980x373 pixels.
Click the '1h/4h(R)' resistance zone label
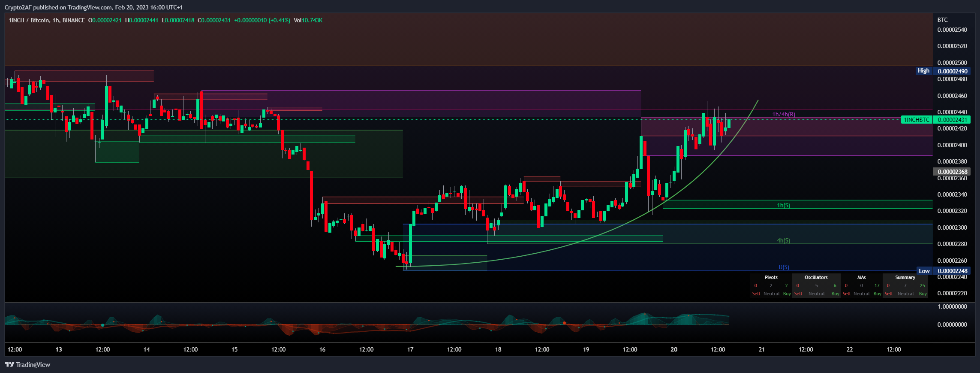tap(784, 114)
